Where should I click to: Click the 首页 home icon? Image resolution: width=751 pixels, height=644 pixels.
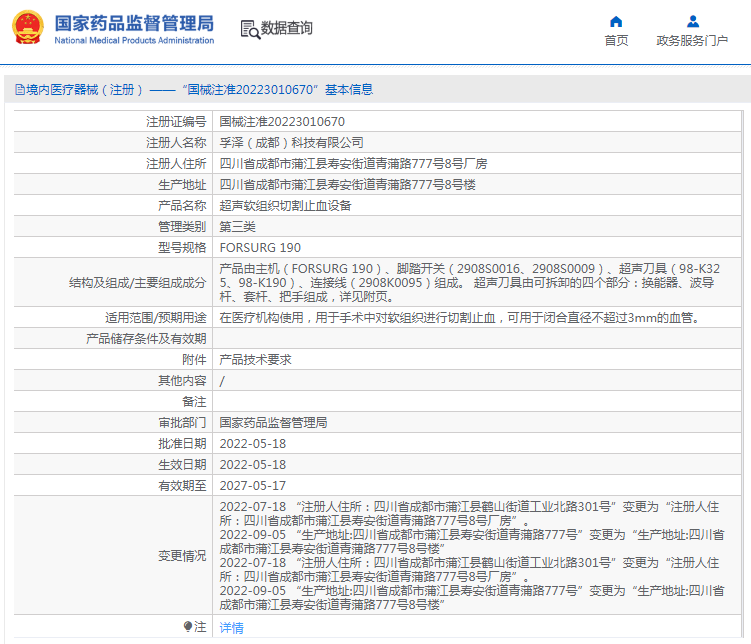pyautogui.click(x=616, y=22)
